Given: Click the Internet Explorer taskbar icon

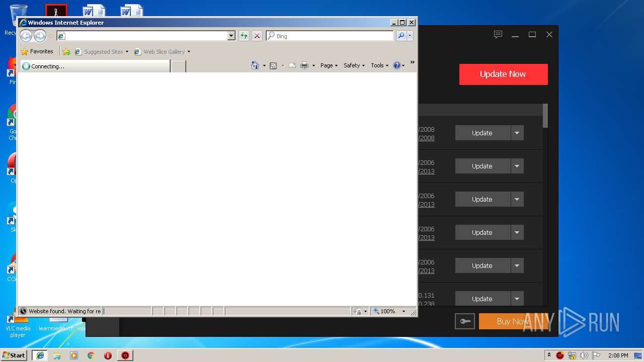Looking at the screenshot, I should [x=40, y=355].
